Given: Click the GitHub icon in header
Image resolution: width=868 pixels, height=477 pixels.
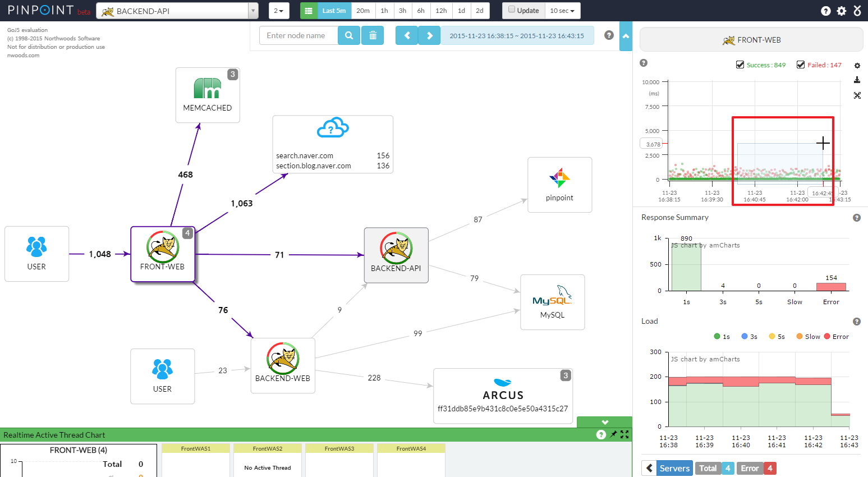Looking at the screenshot, I should point(857,11).
